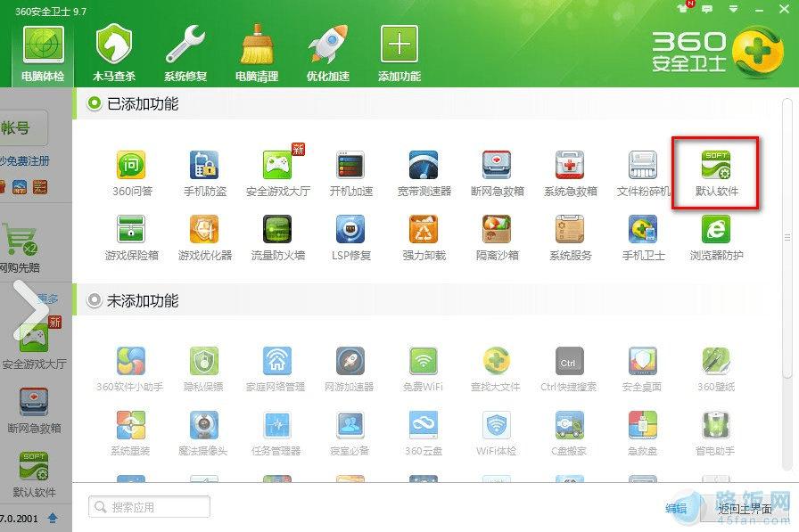Select the 电脑清理 tab
Image resolution: width=799 pixels, height=532 pixels.
pos(256,54)
